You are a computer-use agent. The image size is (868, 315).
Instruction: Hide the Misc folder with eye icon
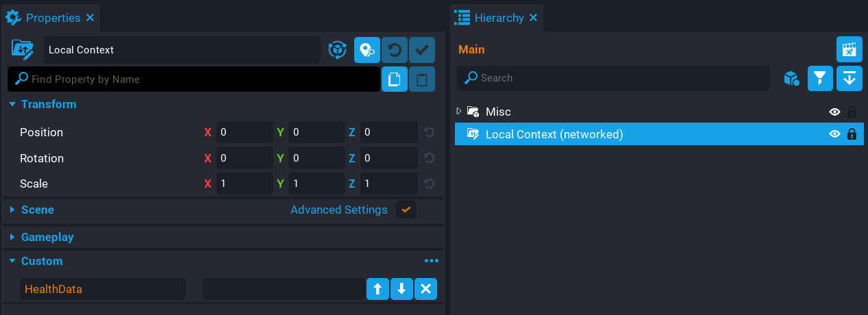tap(834, 112)
